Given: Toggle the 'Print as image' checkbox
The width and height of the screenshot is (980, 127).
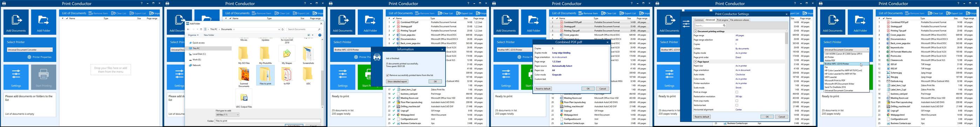Looking at the screenshot, I should tap(736, 92).
